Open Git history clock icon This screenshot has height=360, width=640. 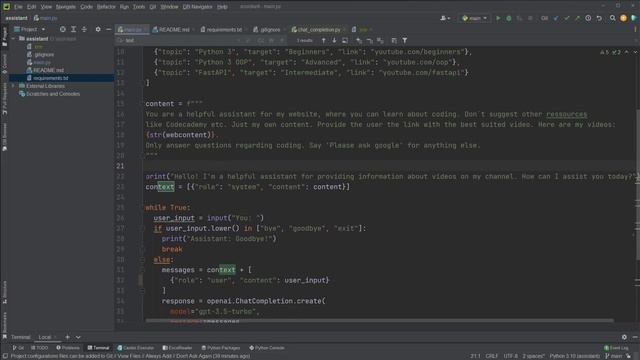(x=588, y=18)
